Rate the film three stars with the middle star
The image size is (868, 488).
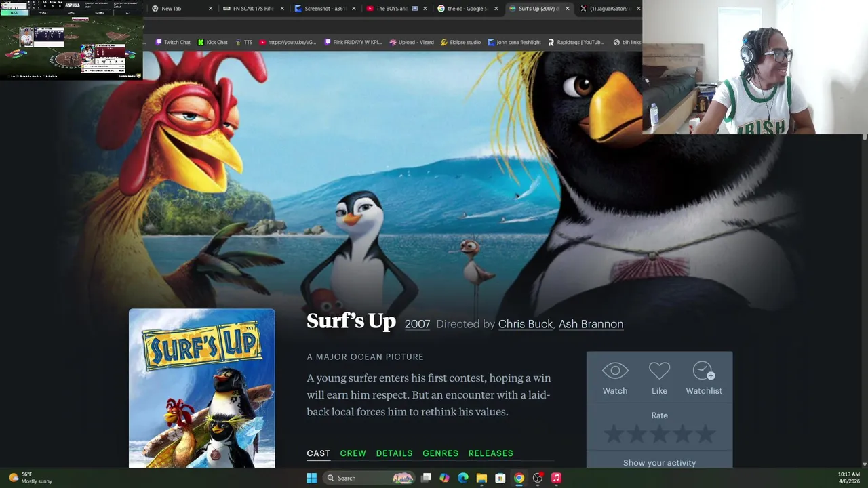pyautogui.click(x=659, y=434)
